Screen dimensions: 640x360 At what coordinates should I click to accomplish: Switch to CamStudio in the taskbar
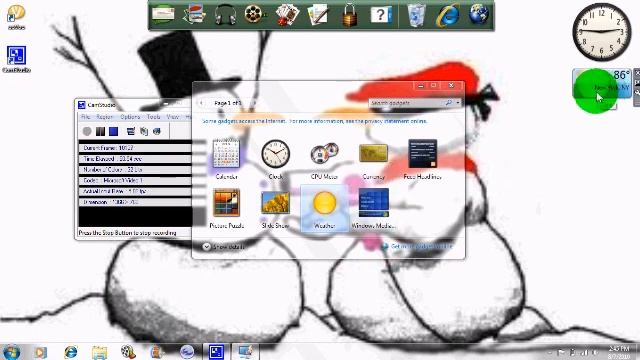point(216,352)
